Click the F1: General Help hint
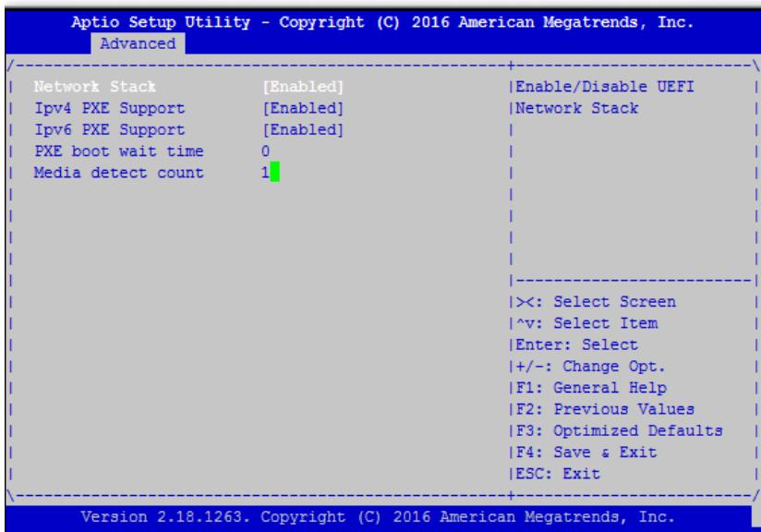The width and height of the screenshot is (761, 532). click(591, 388)
